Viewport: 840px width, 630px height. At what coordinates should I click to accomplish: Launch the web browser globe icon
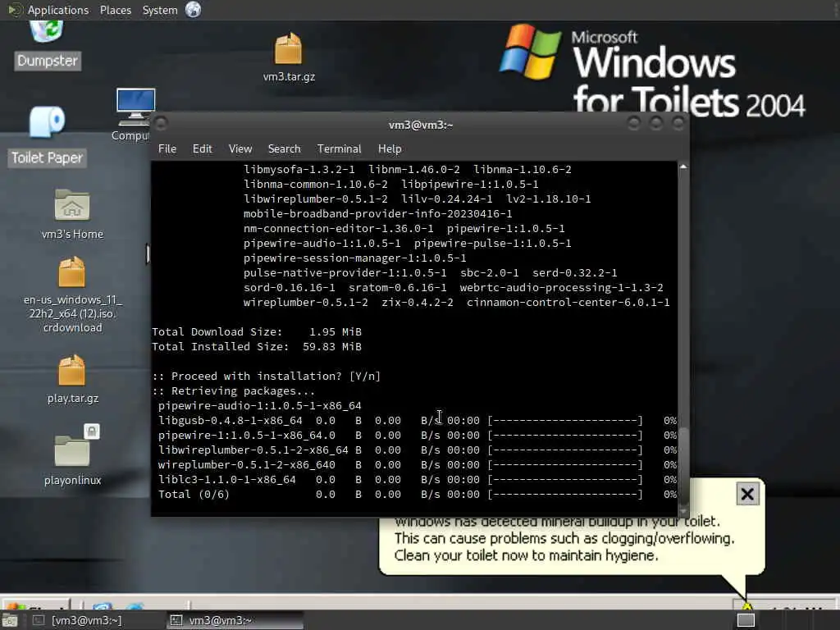[193, 10]
